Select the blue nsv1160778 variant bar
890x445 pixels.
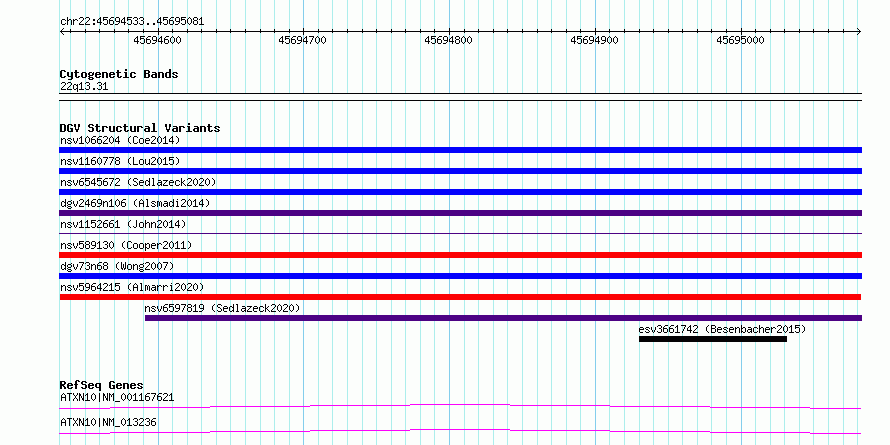coord(460,171)
